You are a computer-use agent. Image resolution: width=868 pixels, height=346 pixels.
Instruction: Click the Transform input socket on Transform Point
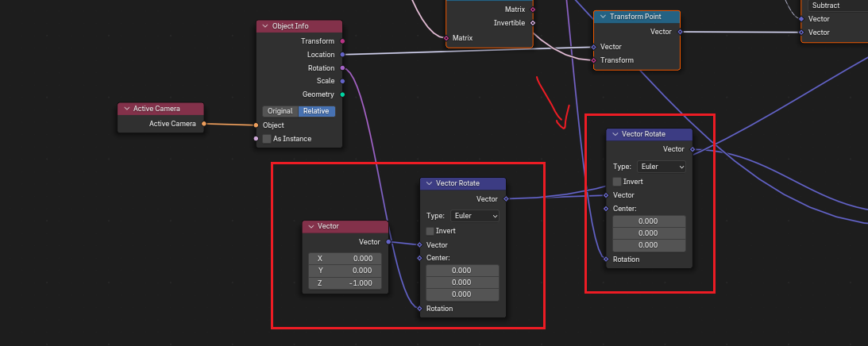click(593, 60)
